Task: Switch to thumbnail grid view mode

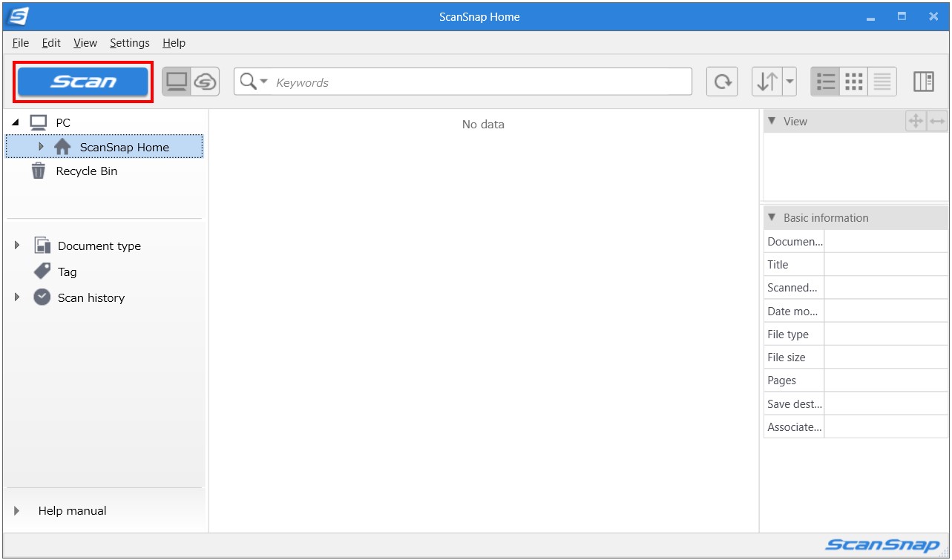Action: pos(854,82)
